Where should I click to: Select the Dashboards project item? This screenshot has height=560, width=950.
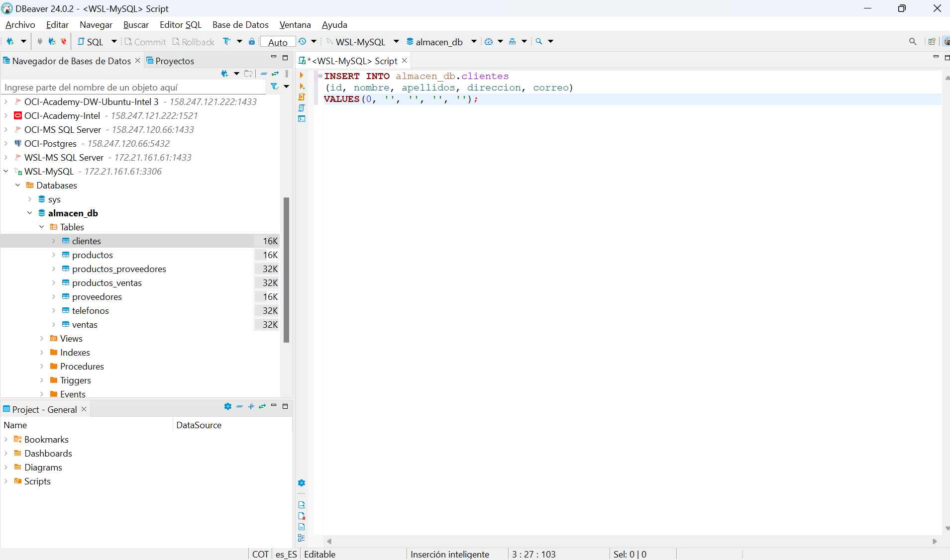[48, 454]
